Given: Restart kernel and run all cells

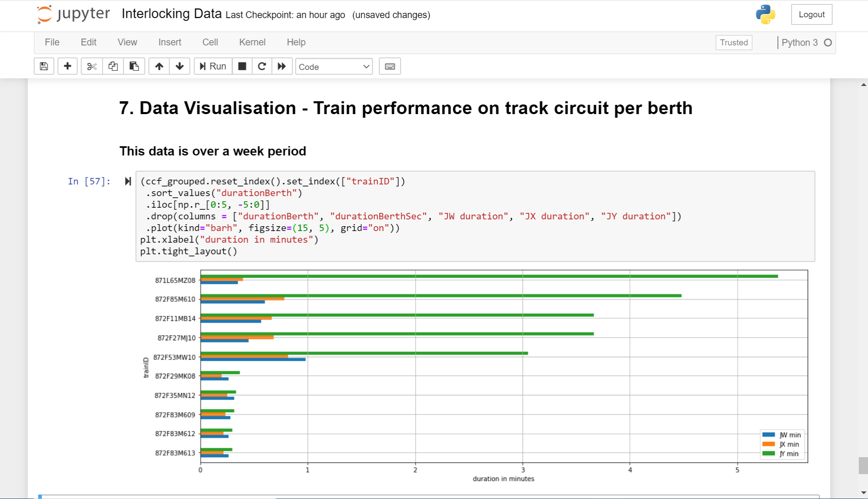Looking at the screenshot, I should click(x=282, y=66).
